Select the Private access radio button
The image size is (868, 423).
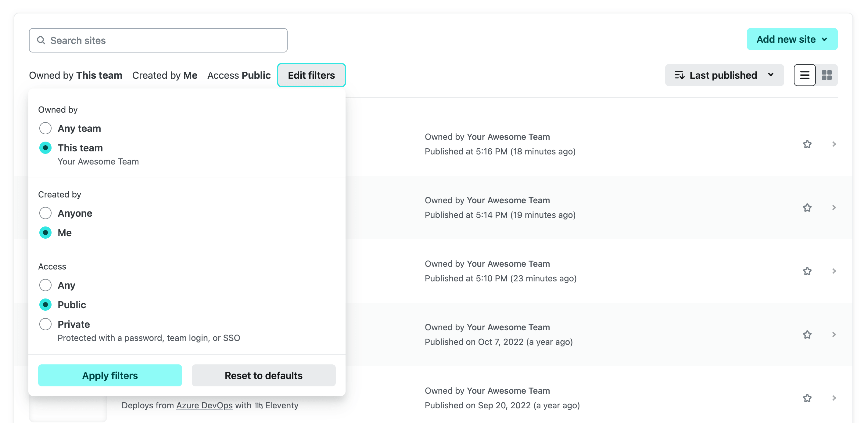click(x=45, y=324)
